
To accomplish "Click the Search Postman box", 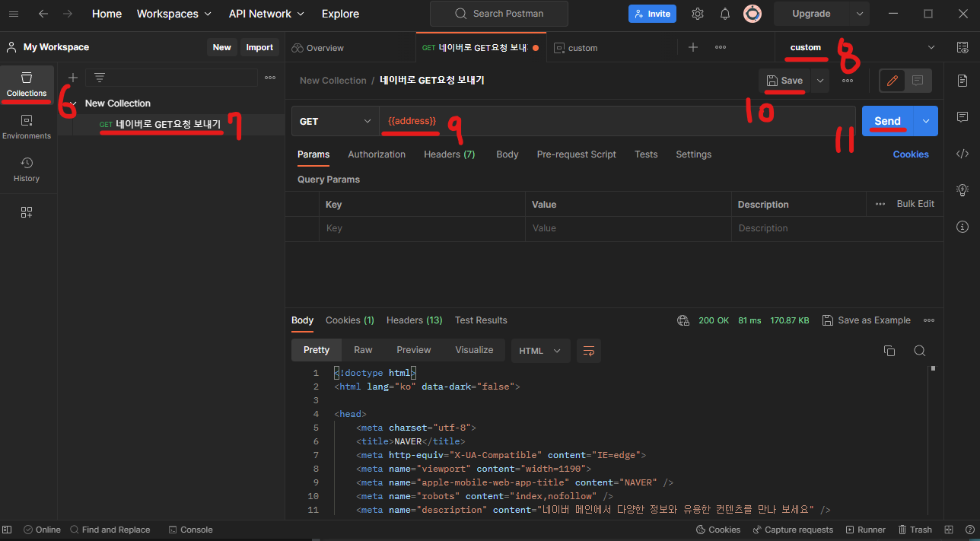I will [x=499, y=14].
